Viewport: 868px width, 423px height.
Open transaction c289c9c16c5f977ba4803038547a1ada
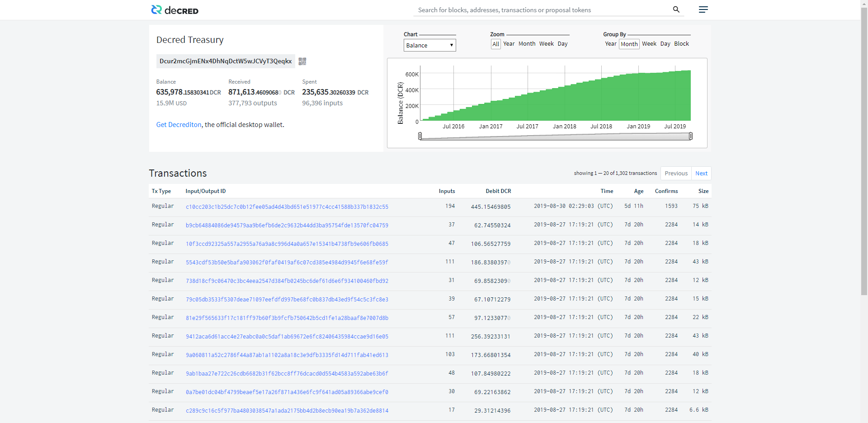pyautogui.click(x=287, y=411)
